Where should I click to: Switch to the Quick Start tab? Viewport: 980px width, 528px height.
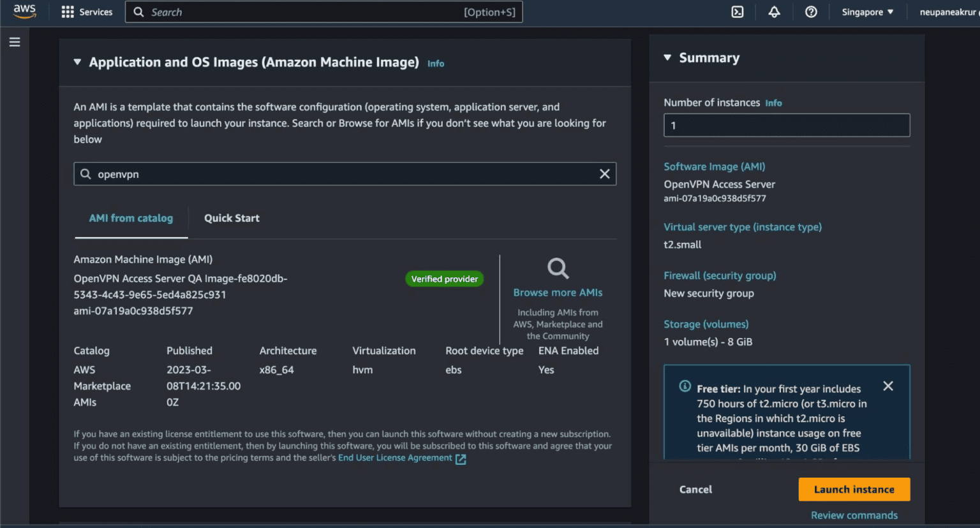point(232,218)
